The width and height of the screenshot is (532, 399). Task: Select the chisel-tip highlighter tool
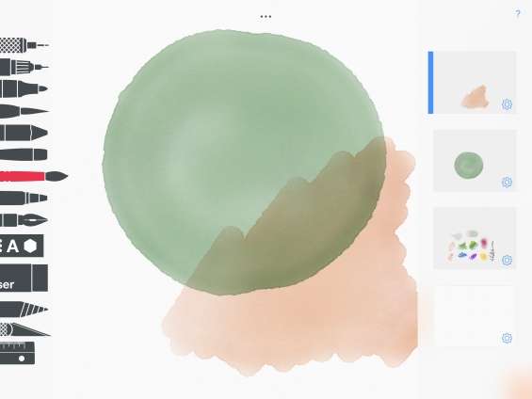click(x=24, y=133)
